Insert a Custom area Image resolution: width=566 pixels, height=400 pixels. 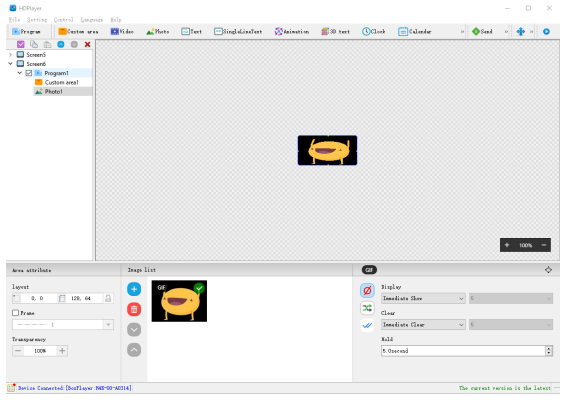pos(78,32)
